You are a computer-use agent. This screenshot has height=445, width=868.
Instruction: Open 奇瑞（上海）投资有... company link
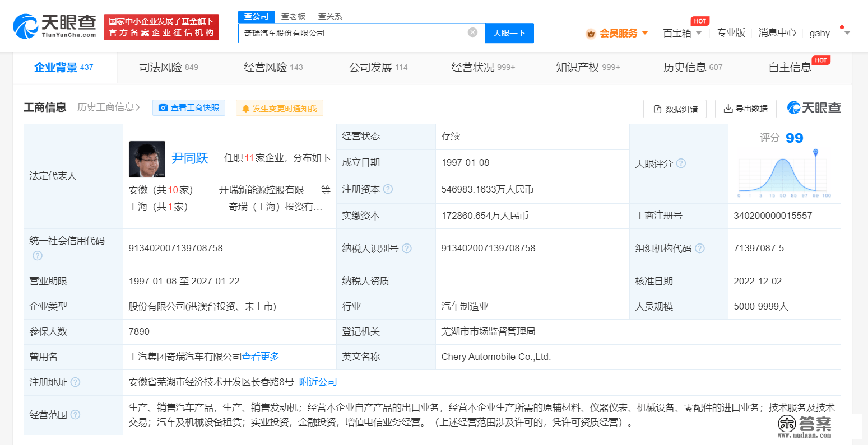[x=275, y=207]
